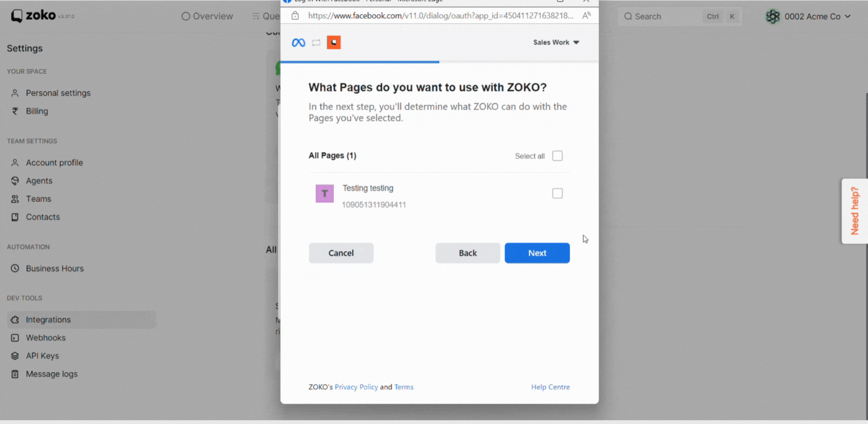Click the Testing testing page name
Screen dimensions: 868x424
(368, 188)
